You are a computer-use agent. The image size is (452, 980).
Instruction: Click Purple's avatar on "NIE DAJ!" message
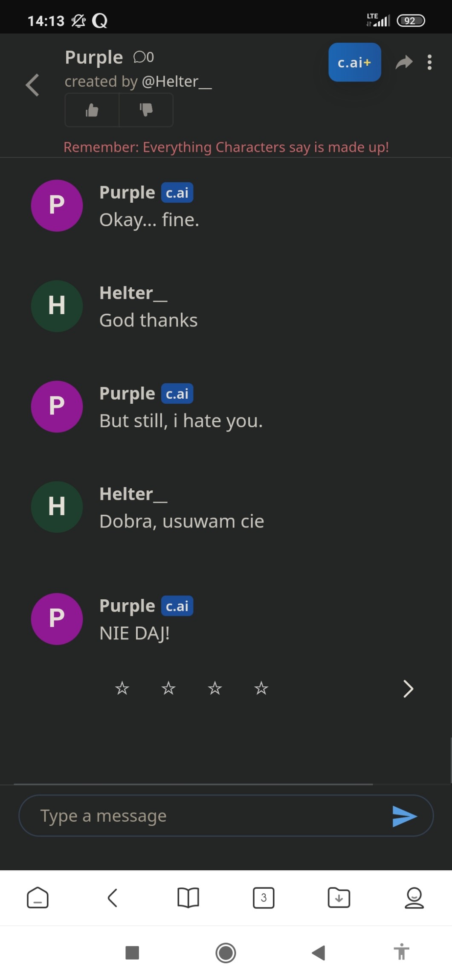(x=57, y=618)
